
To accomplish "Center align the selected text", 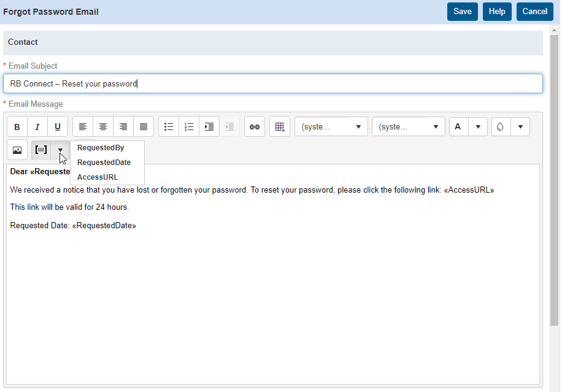I will [x=103, y=126].
